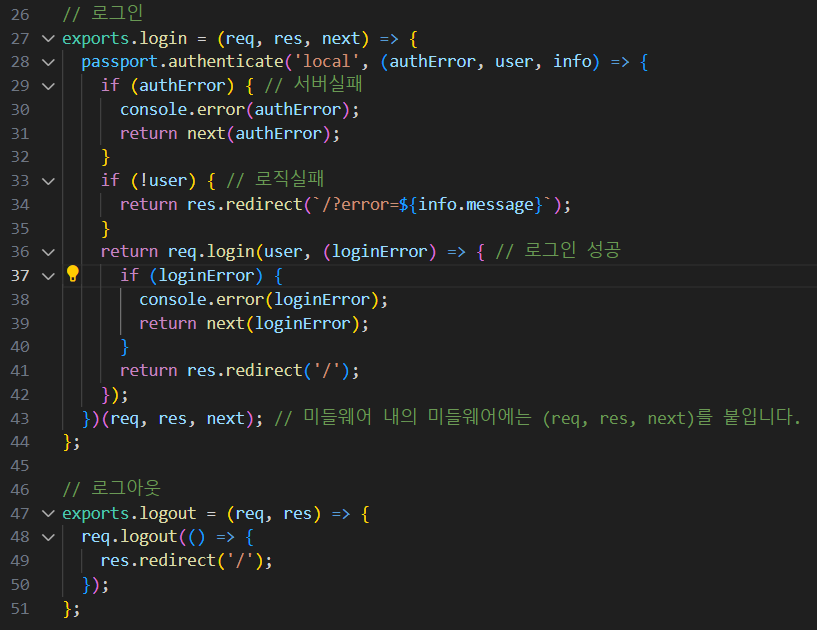
Task: Click 'res.redirect' on line 49
Action: (x=158, y=561)
